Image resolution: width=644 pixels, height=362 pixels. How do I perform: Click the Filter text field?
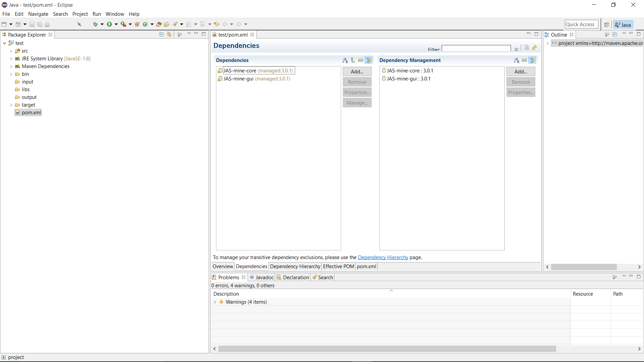tap(476, 49)
